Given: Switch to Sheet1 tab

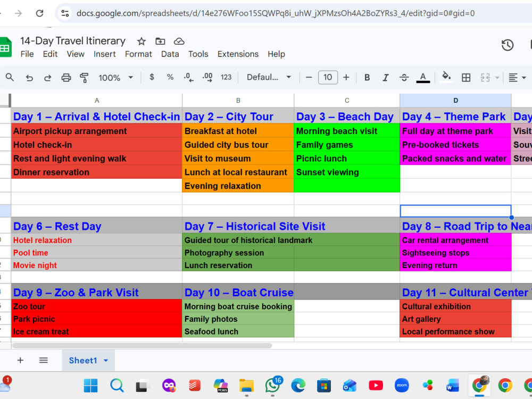Looking at the screenshot, I should click(83, 360).
